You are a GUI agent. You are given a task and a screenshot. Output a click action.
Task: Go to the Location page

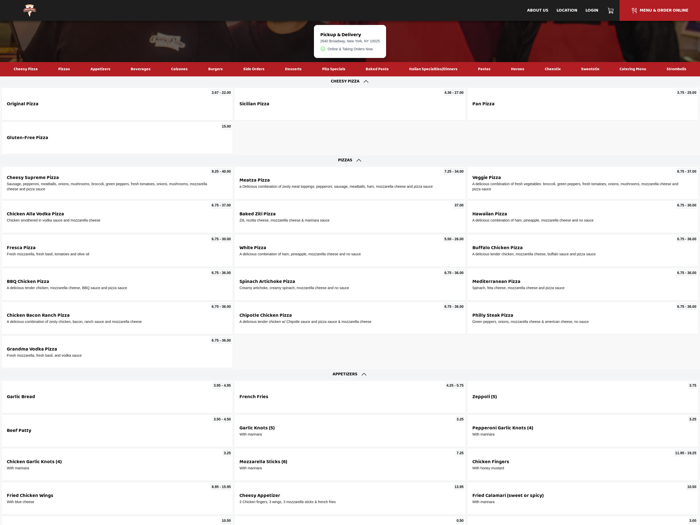(x=567, y=10)
